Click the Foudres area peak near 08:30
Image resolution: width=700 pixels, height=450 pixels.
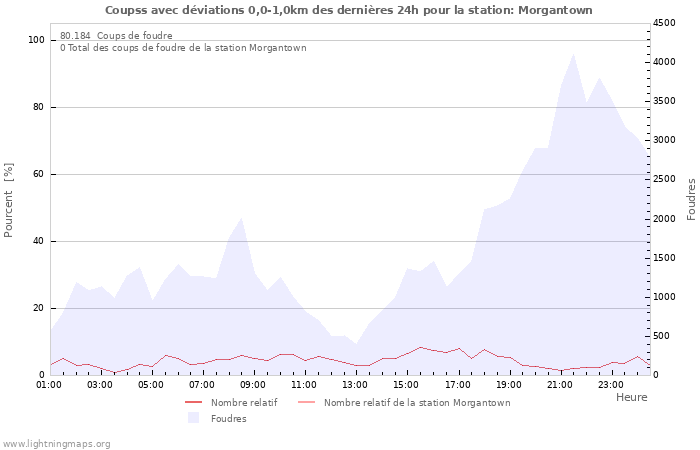tap(242, 218)
